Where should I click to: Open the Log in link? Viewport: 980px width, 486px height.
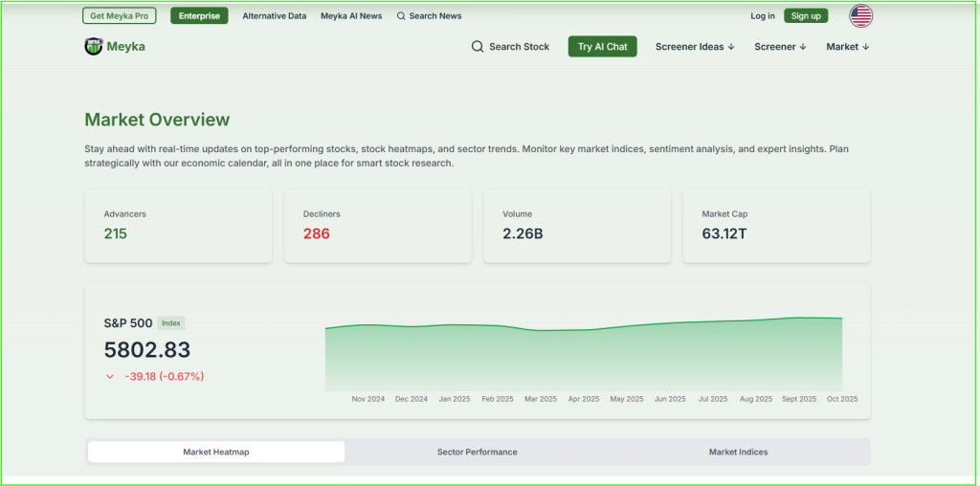click(763, 16)
